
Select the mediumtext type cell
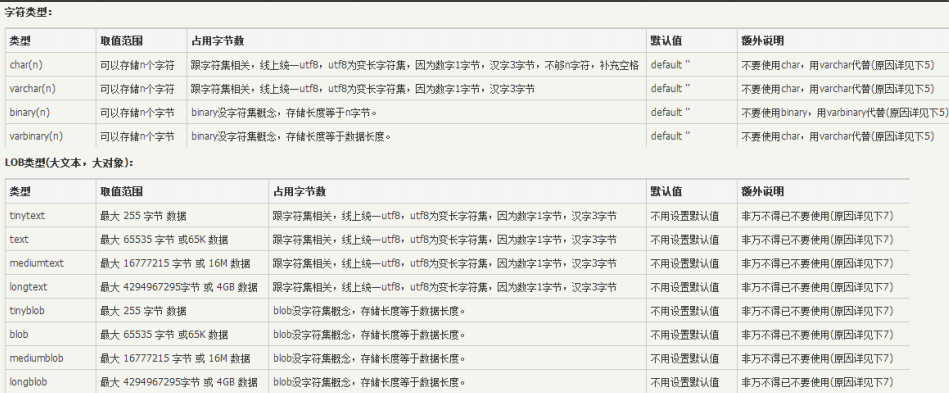[x=36, y=263]
